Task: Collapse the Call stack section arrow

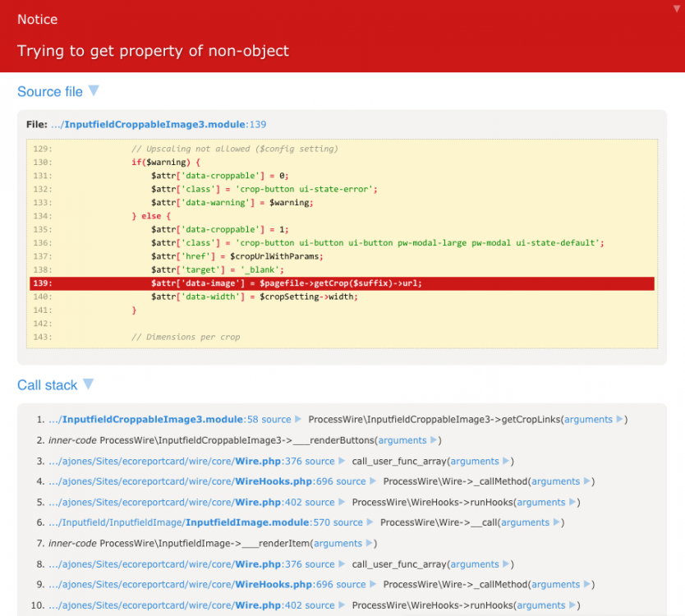Action: click(x=88, y=384)
